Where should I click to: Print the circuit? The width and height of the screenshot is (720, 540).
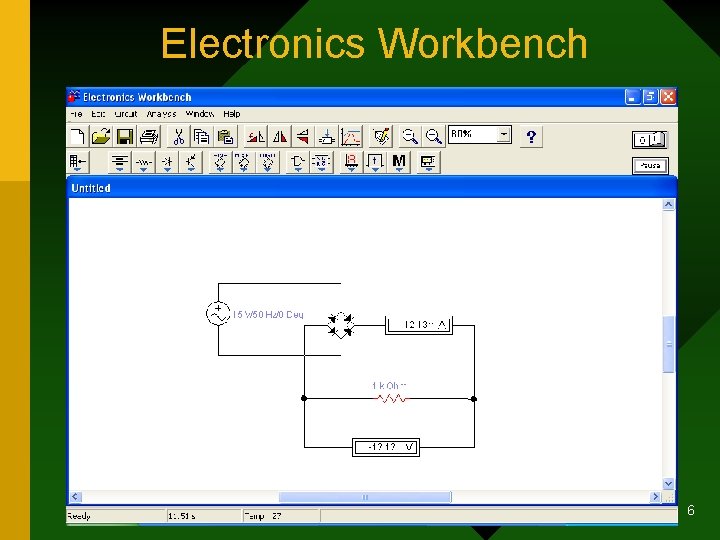(148, 136)
